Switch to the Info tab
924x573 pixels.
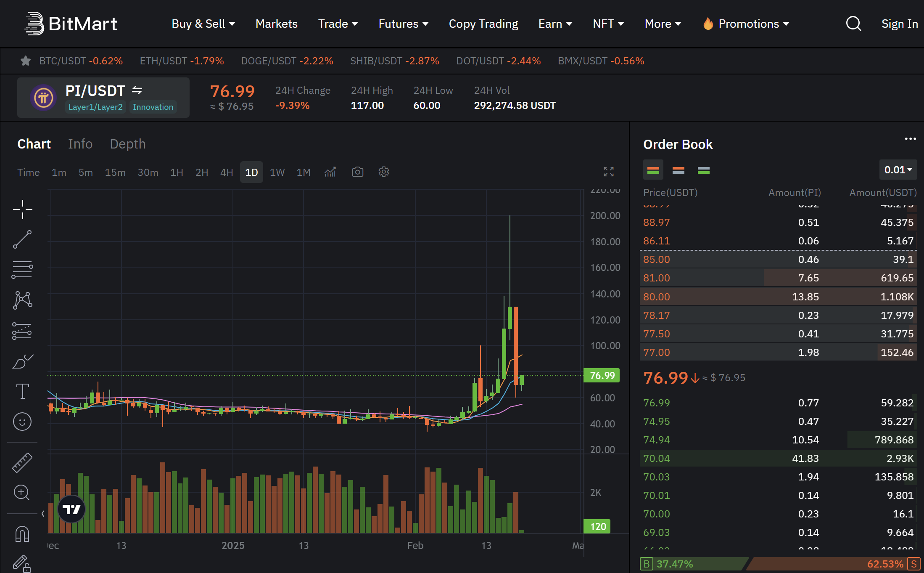80,144
